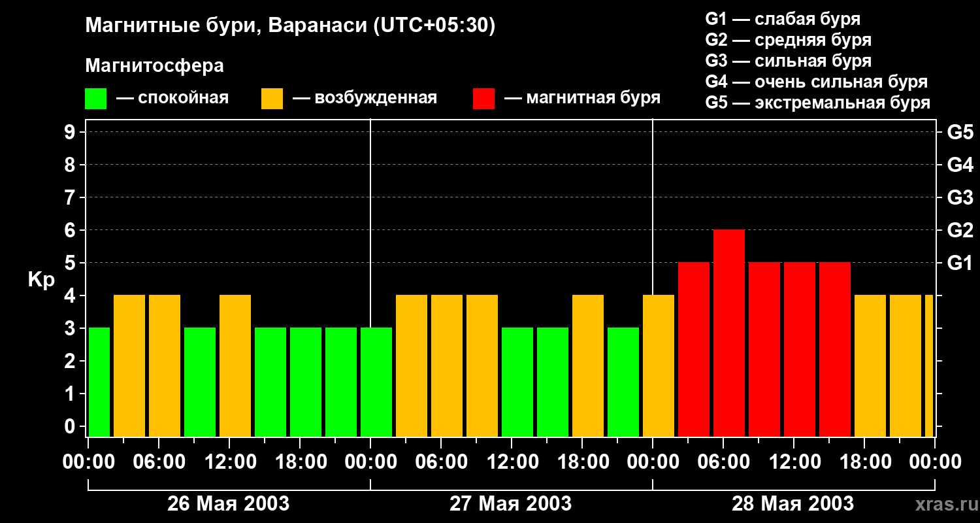980x523 pixels.
Task: Click the yellow 'возбужденная' legend swatch
Action: (272, 99)
